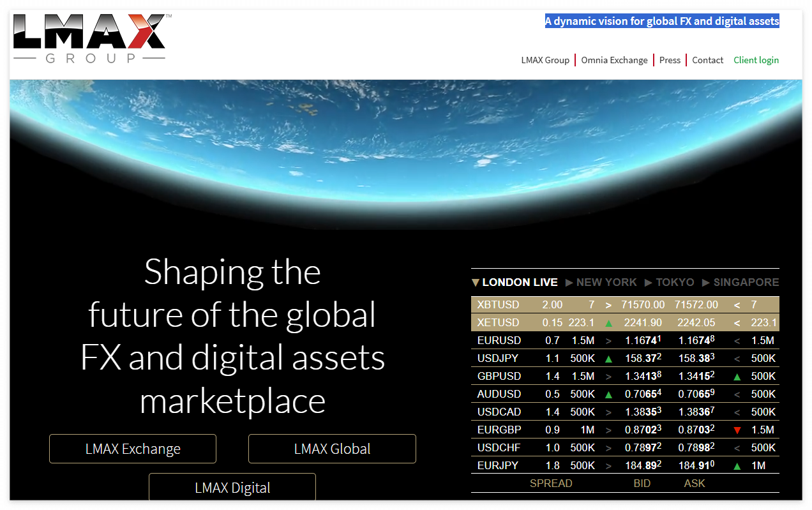
Task: Click the EURGBP ask size 1.5M
Action: click(763, 430)
